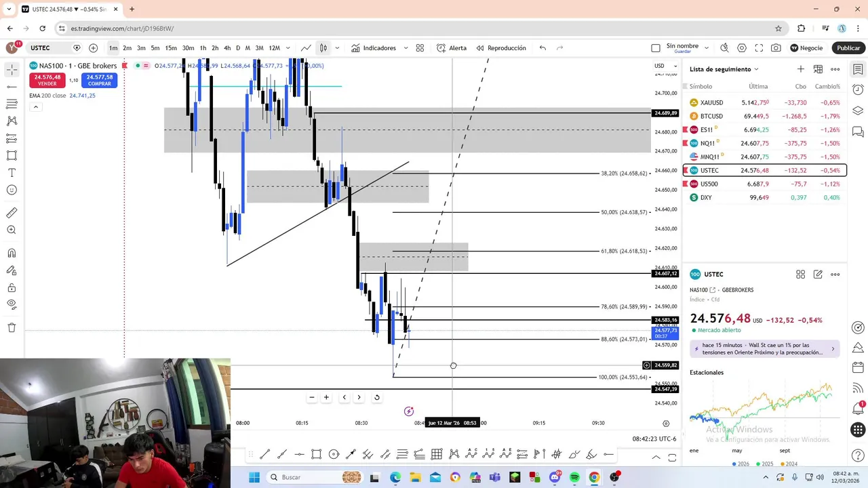Viewport: 868px width, 488px height.
Task: Click the Publicar button
Action: pyautogui.click(x=848, y=48)
